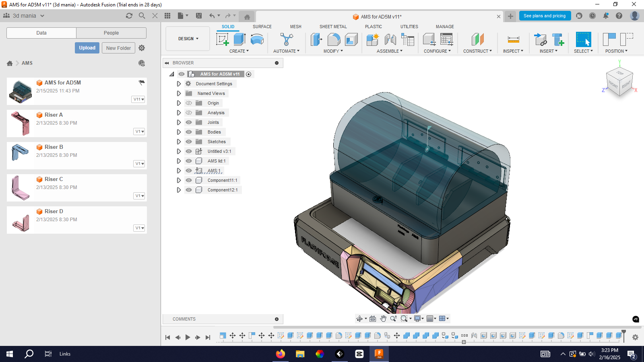
Task: Select the Fillet tool
Action: (334, 39)
